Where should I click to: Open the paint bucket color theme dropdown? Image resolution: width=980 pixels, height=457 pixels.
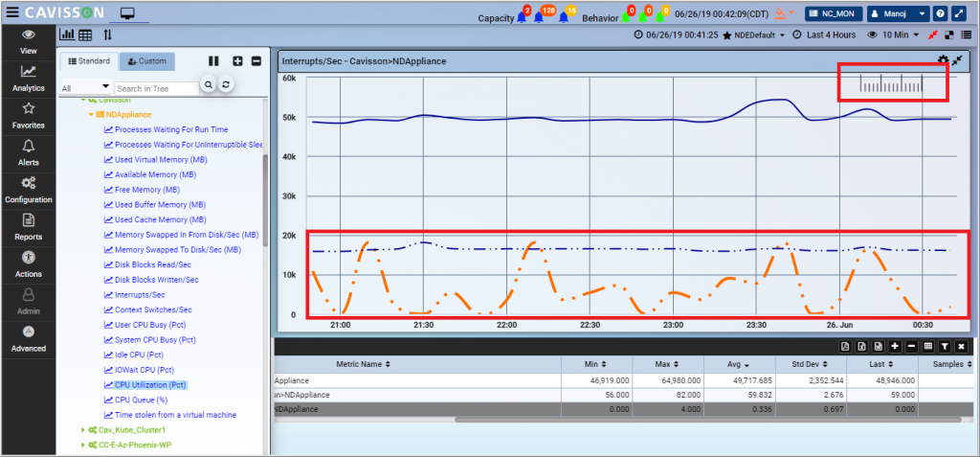[785, 13]
